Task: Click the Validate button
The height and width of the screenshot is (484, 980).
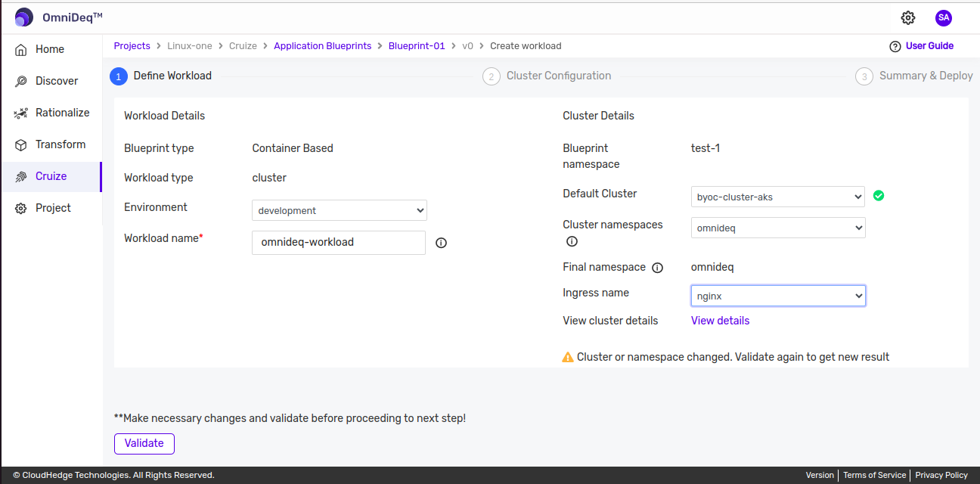Action: click(x=144, y=444)
